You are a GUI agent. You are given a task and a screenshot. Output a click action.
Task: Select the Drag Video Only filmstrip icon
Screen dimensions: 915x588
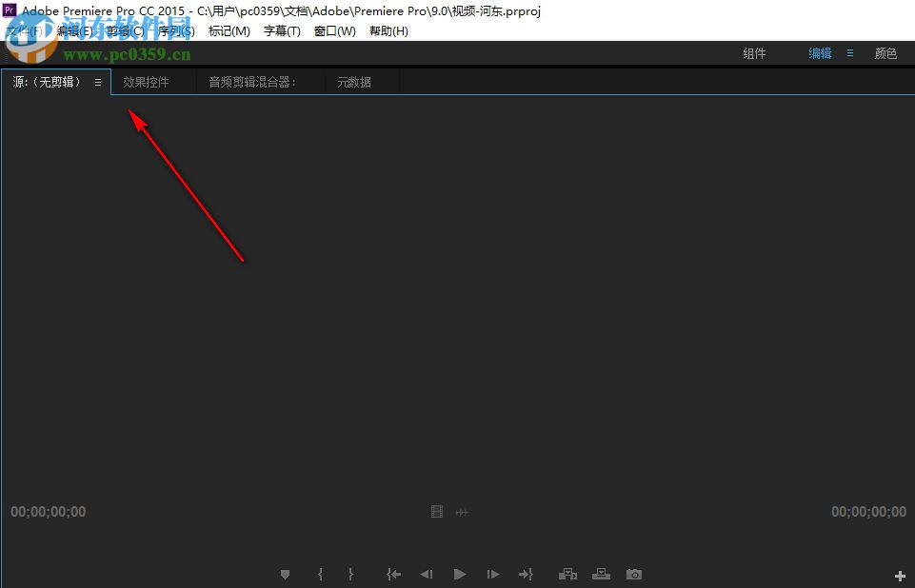[x=437, y=511]
